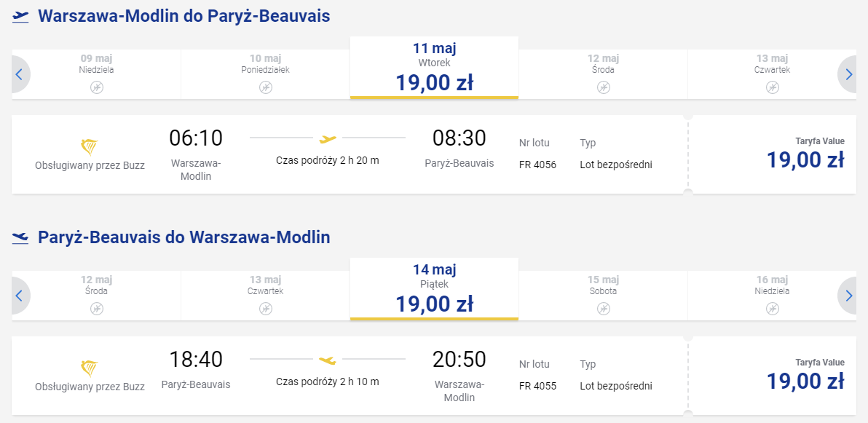
Task: Click departing plane icon beside Warszawa-Modlin heading
Action: tap(20, 17)
